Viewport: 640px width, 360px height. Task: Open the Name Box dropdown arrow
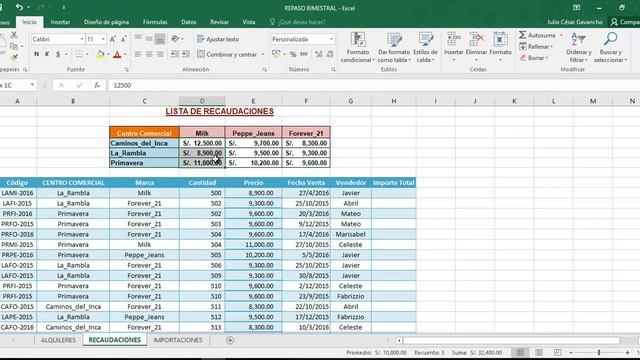[32, 85]
